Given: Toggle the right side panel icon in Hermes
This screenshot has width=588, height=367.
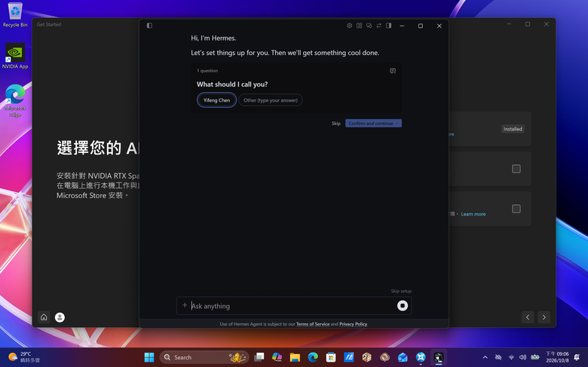Looking at the screenshot, I should coord(389,26).
